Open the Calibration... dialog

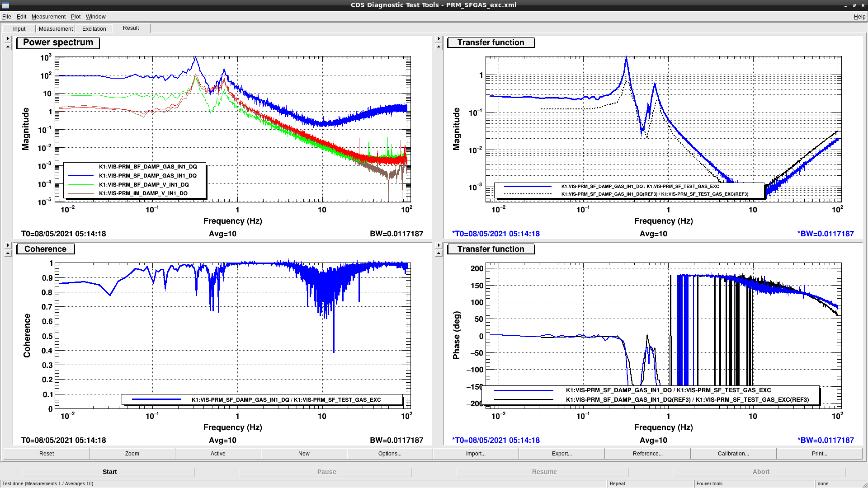pyautogui.click(x=733, y=454)
